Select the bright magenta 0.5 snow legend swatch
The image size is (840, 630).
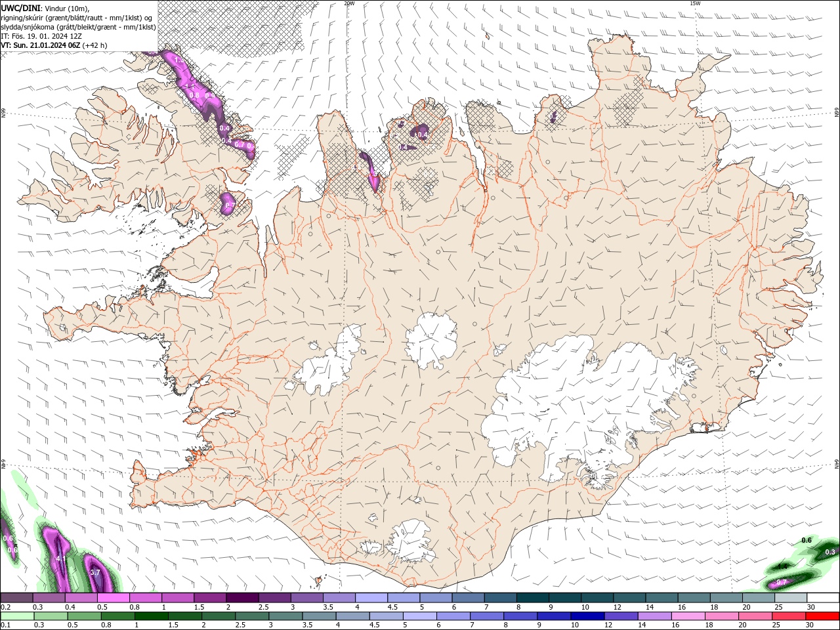click(113, 598)
